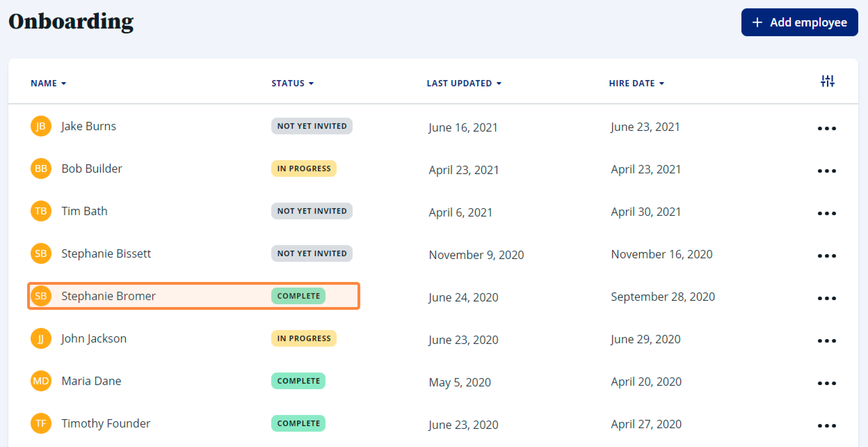Screen dimensions: 868x447
Task: Click Jake Burns' NOT YET INVITED badge
Action: [312, 126]
